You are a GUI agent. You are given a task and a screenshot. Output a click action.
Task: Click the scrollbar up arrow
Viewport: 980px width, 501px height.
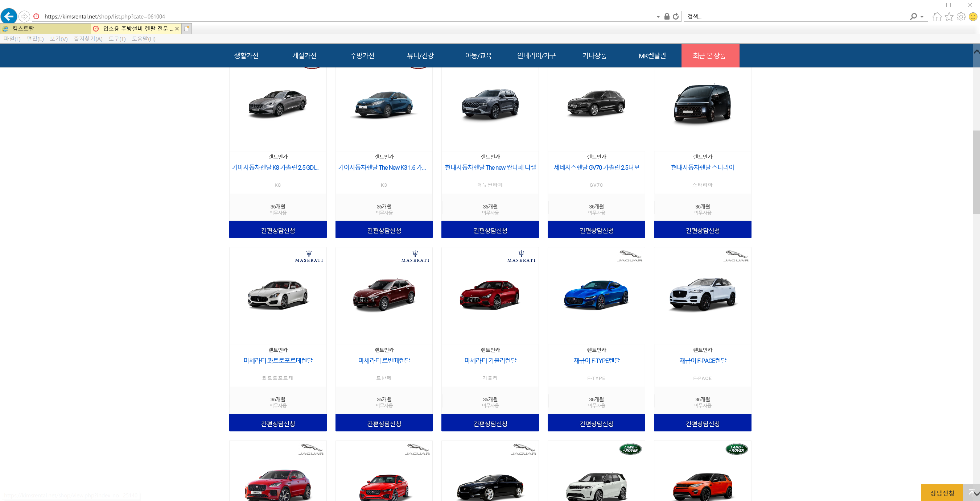977,51
